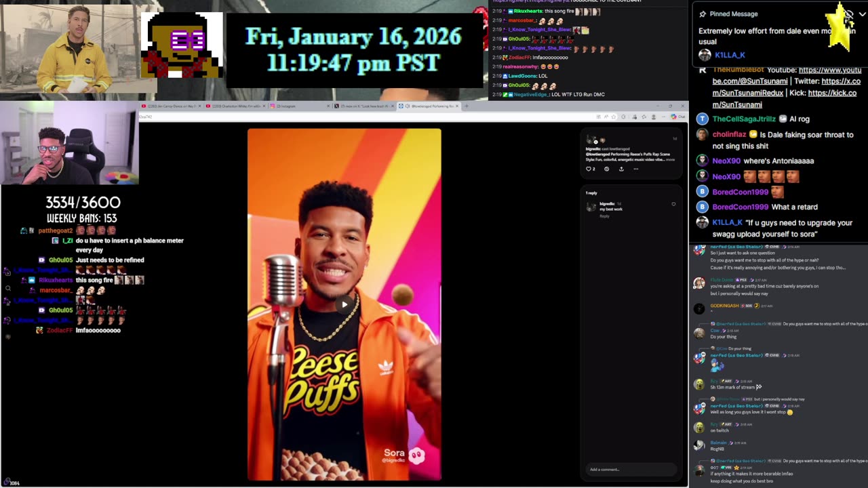This screenshot has width=868, height=488.
Task: Click '5h 13m mark of stream' Discord message
Action: (736, 387)
